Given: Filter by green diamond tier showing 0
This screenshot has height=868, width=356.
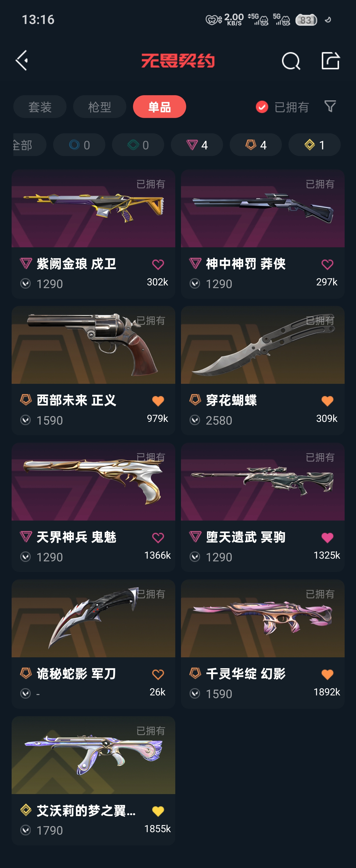Looking at the screenshot, I should (x=138, y=145).
